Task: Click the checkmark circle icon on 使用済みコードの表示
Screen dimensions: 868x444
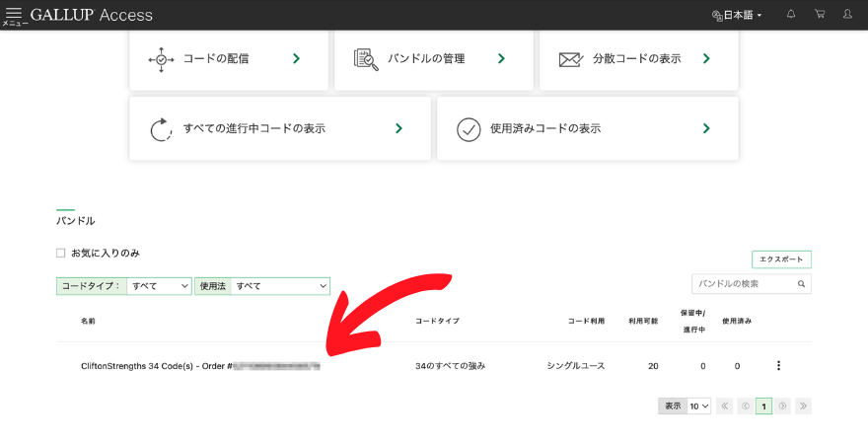Action: [469, 129]
